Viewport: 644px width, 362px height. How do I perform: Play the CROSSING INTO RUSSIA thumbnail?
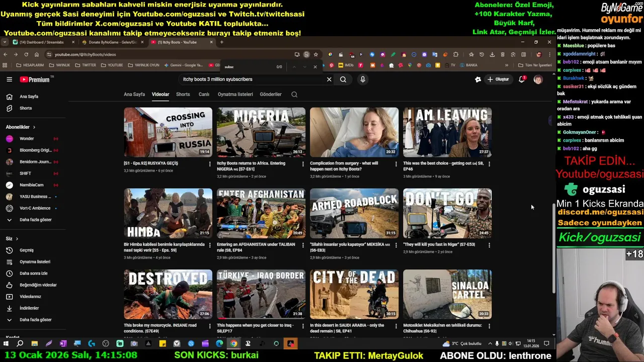point(168,132)
